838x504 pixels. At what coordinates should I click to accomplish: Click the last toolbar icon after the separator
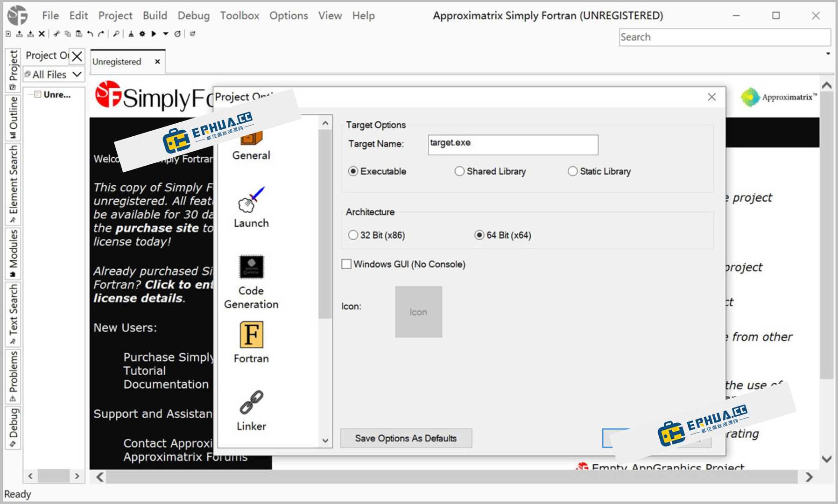coord(192,34)
